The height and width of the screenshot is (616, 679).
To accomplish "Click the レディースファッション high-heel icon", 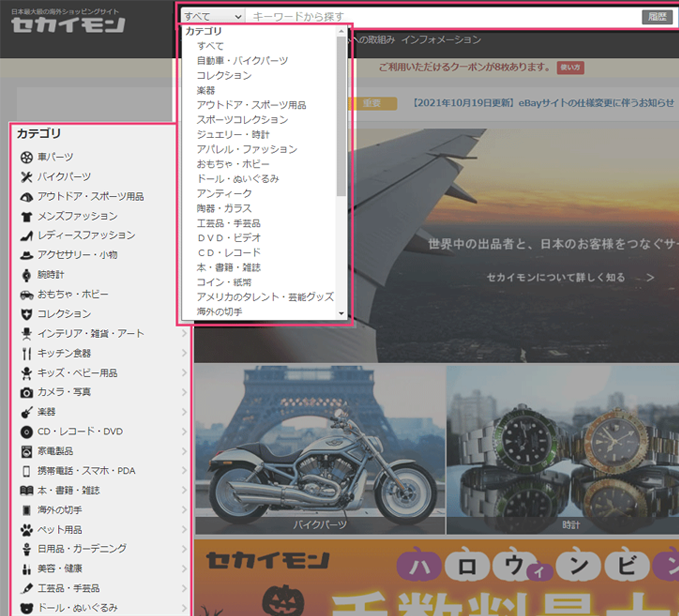I will pyautogui.click(x=26, y=235).
